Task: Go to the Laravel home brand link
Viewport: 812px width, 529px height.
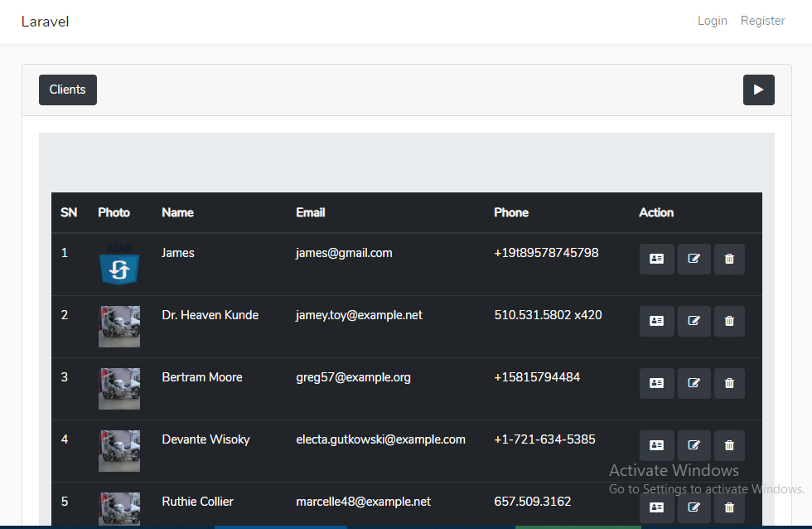Action: pos(45,22)
